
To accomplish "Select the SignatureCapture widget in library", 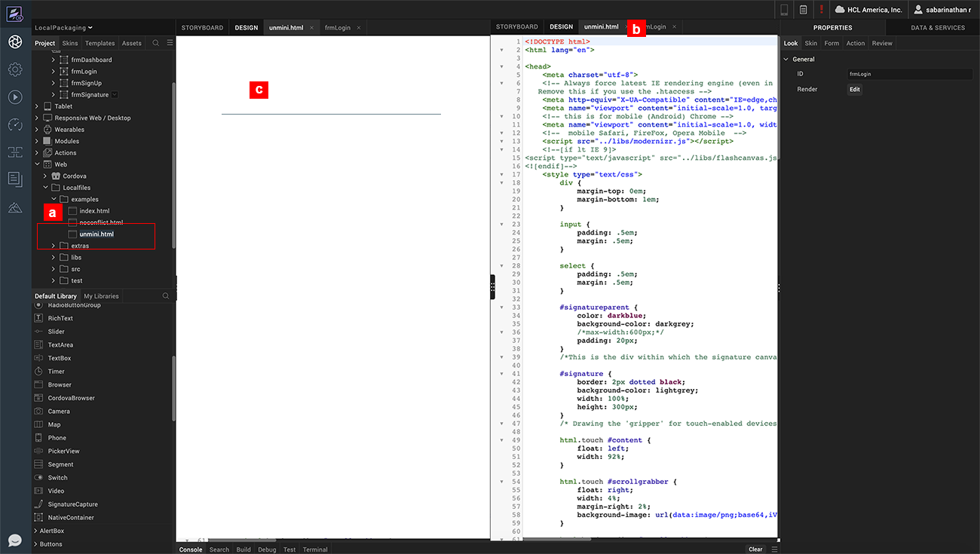I will [72, 504].
